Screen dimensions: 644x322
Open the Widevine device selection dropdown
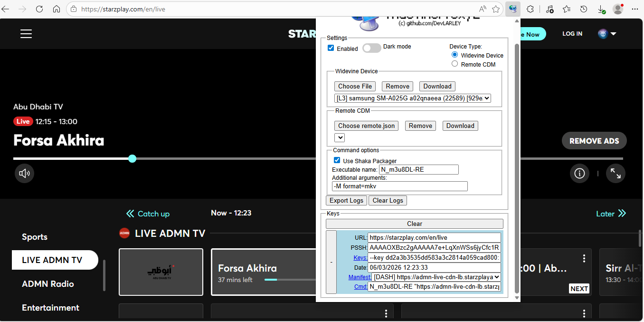[x=413, y=98]
